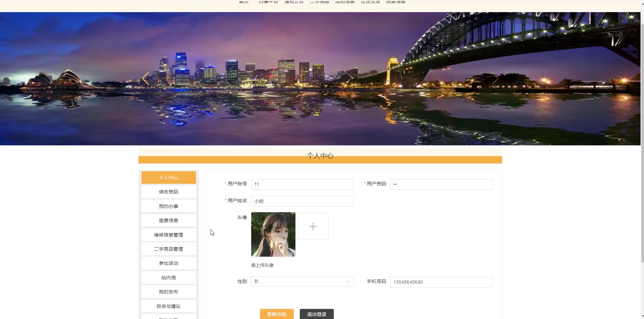Screen dimensions: 644x319
Task: Click the 手机号码 phone number field
Action: (x=441, y=282)
